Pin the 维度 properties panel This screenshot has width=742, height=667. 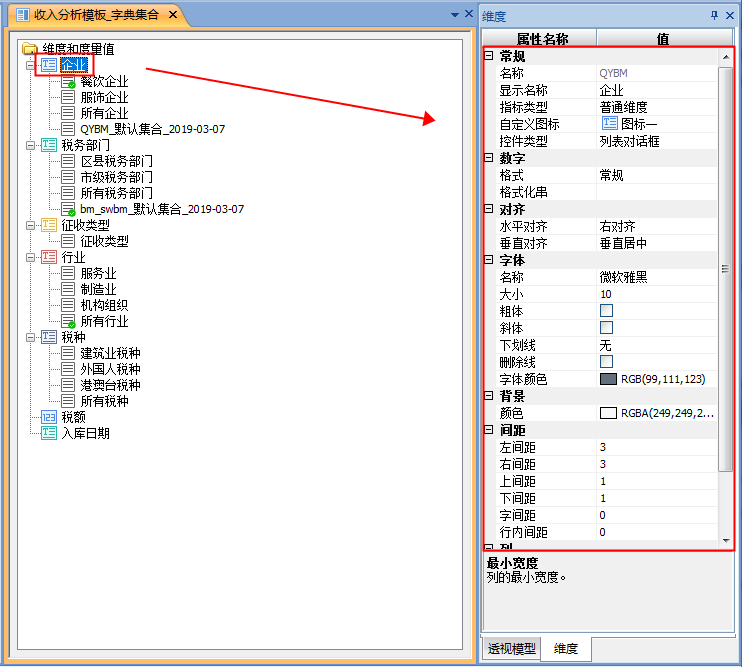[x=714, y=16]
